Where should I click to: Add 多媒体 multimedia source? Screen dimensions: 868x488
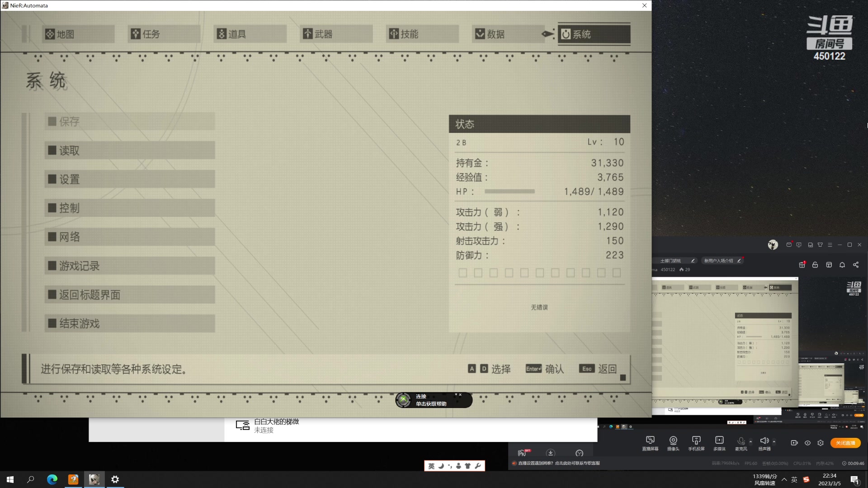pos(719,443)
